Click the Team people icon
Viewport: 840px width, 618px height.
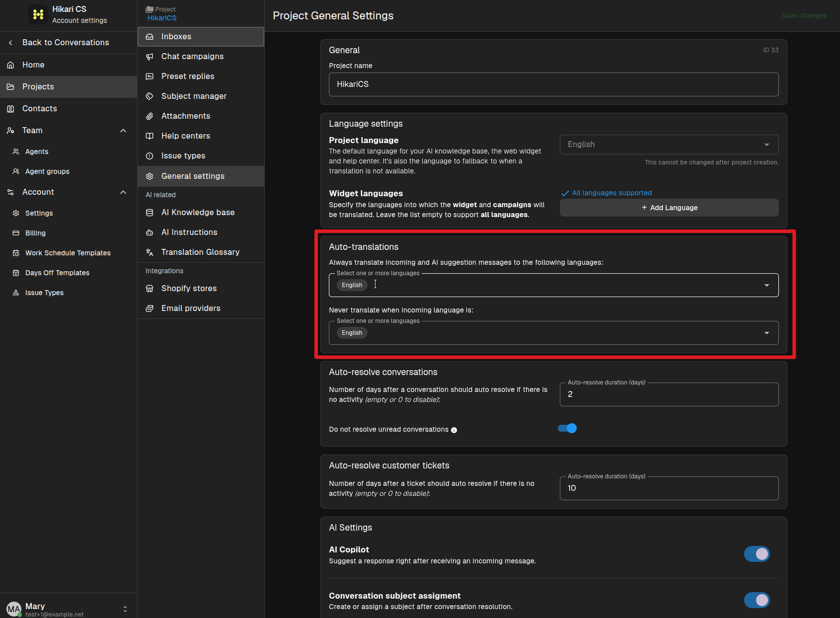(x=10, y=131)
